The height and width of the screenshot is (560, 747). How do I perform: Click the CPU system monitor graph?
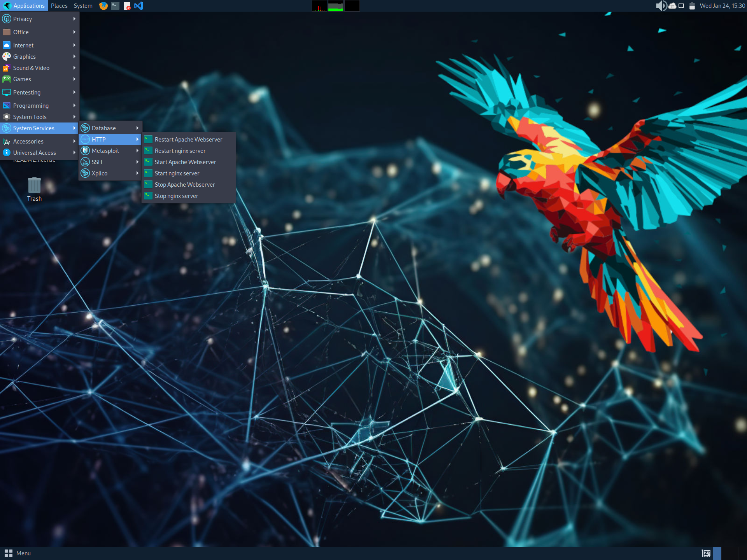319,6
